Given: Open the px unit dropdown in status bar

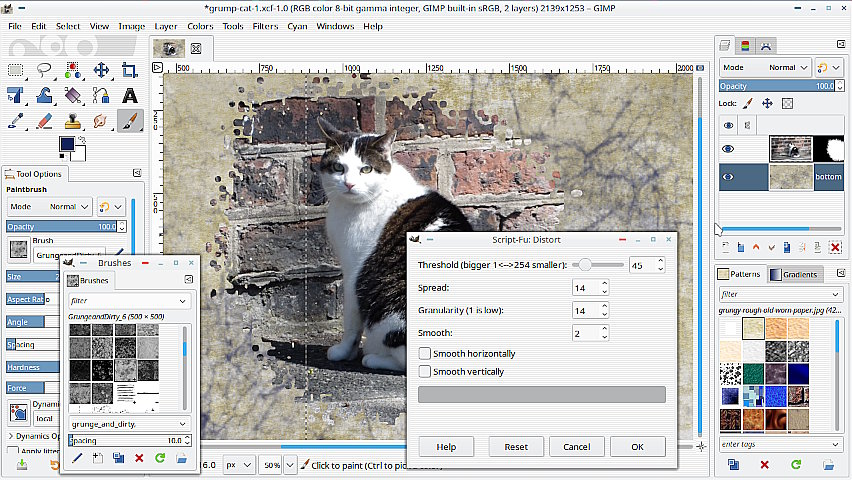Looking at the screenshot, I should [238, 465].
